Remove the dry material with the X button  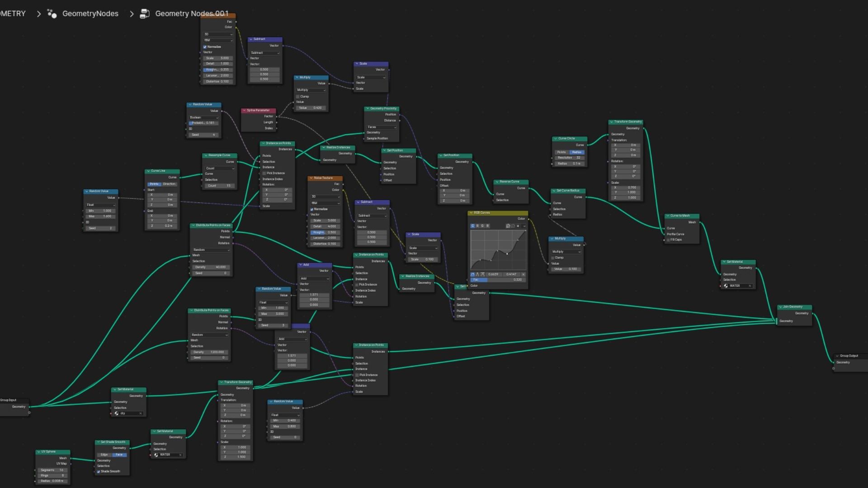point(141,413)
